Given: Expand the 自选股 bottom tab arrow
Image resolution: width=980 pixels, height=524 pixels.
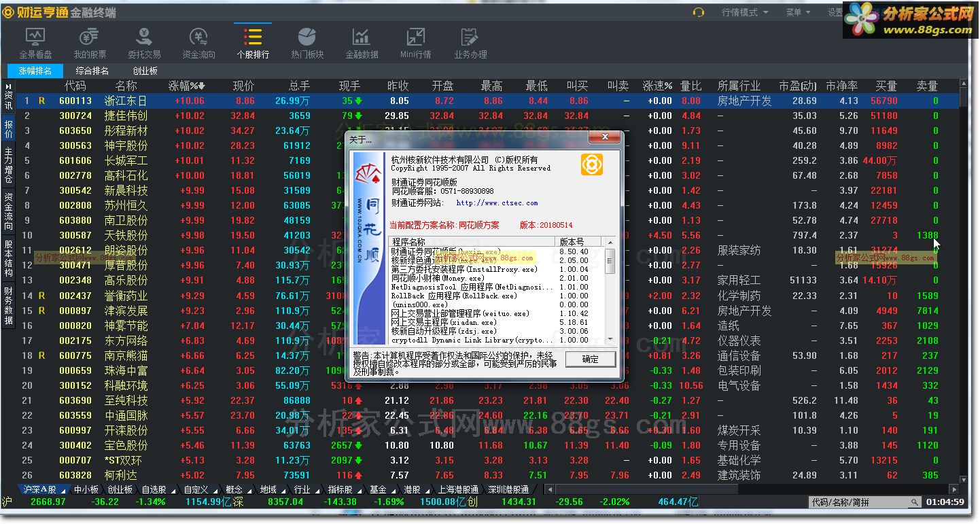Looking at the screenshot, I should tap(172, 491).
